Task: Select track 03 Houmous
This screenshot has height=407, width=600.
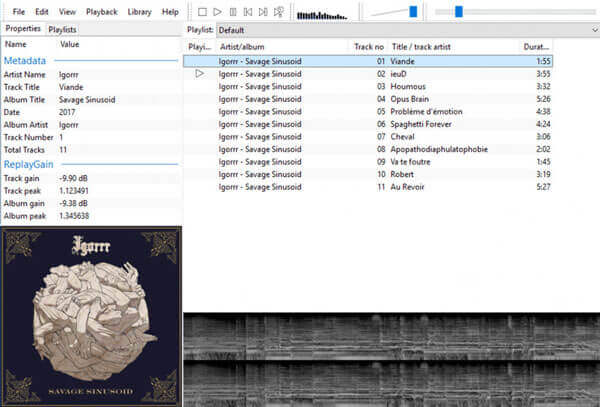Action: coord(368,86)
